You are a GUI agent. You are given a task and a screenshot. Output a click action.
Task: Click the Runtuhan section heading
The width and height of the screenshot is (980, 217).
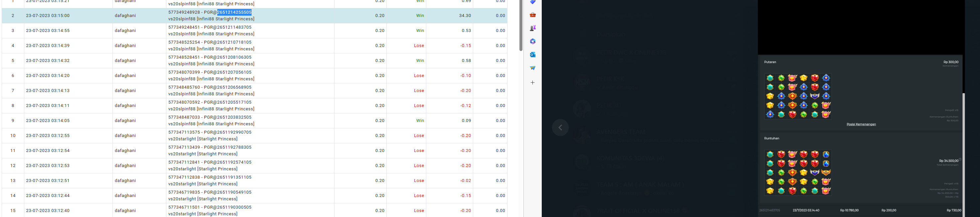tap(772, 138)
